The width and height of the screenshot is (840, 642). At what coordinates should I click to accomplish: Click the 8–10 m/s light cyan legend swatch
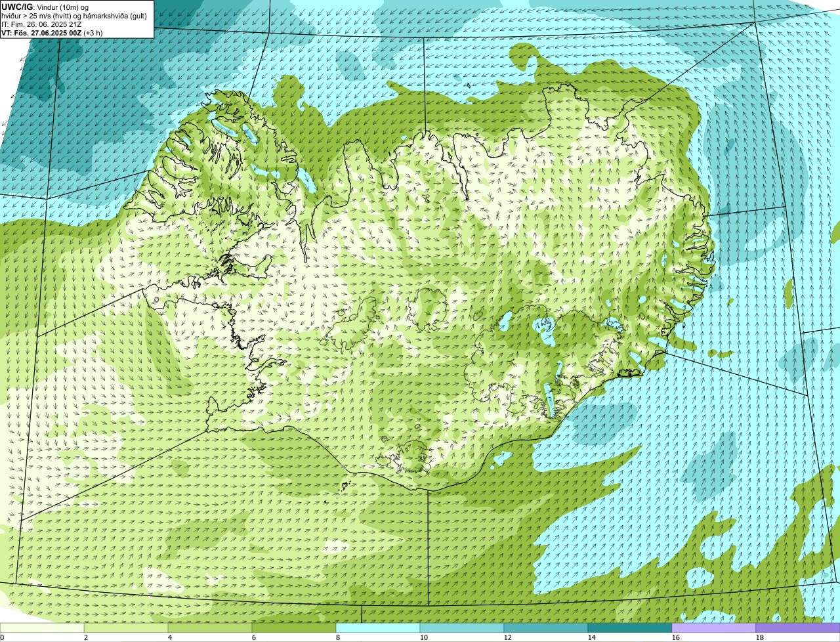coord(379,628)
